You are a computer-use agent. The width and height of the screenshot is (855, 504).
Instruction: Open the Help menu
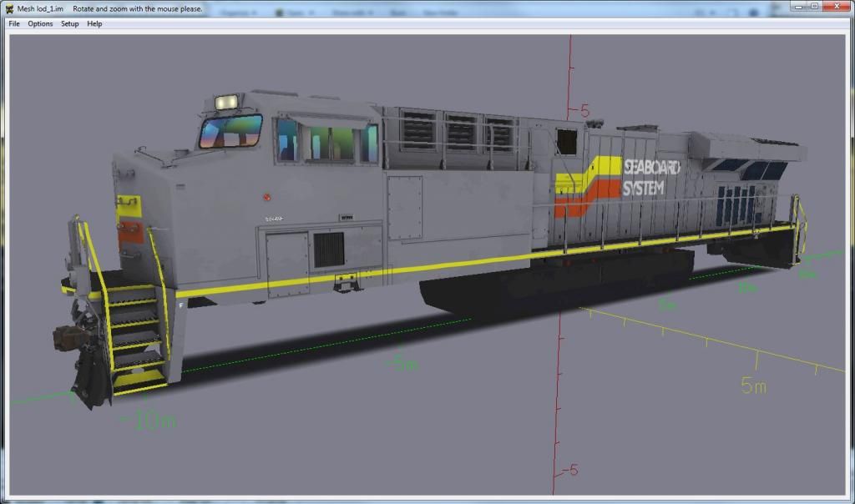pyautogui.click(x=94, y=24)
